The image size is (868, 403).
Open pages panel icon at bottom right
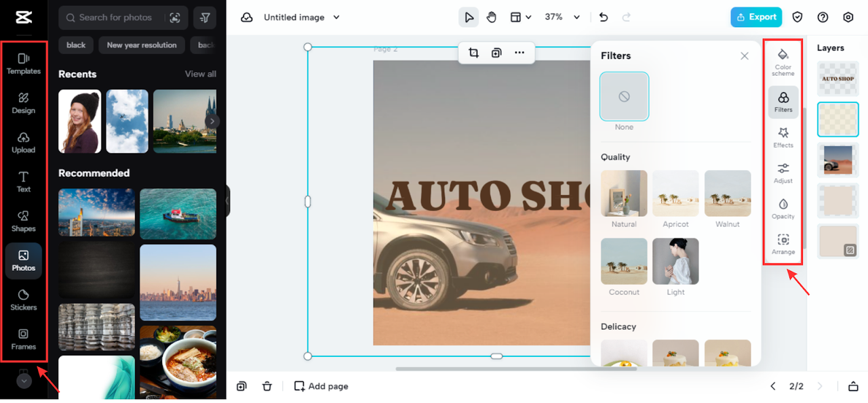pos(853,386)
